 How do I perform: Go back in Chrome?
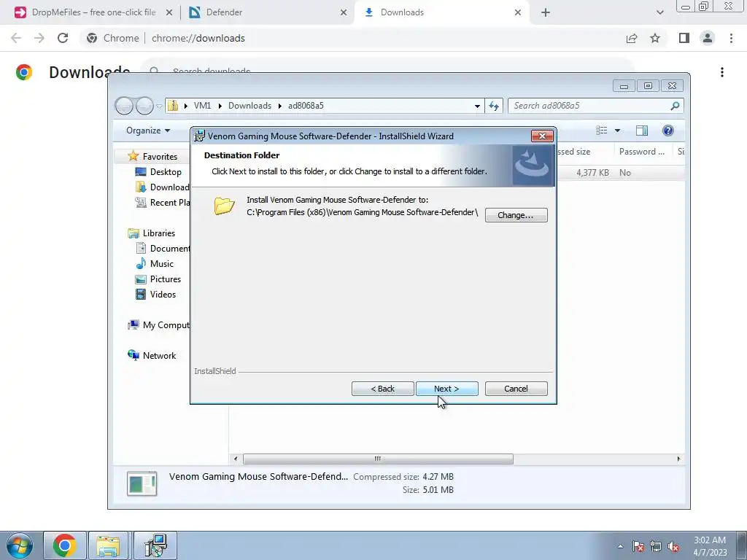pyautogui.click(x=16, y=38)
